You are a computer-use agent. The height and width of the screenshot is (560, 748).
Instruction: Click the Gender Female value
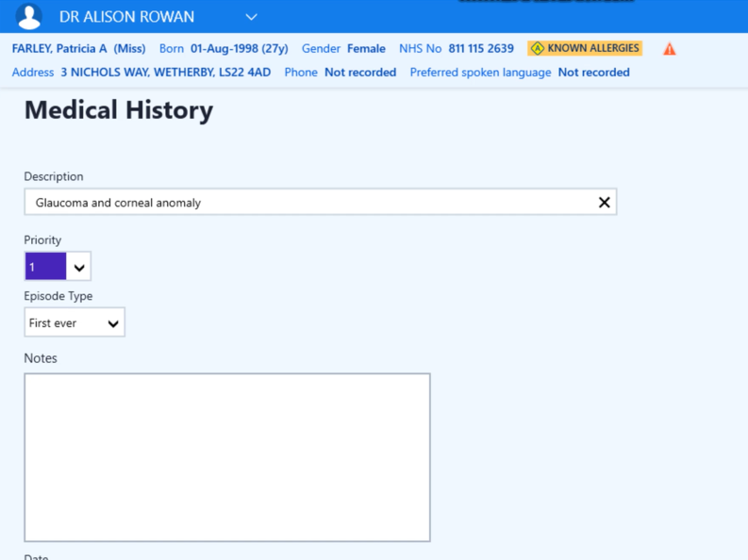[366, 49]
